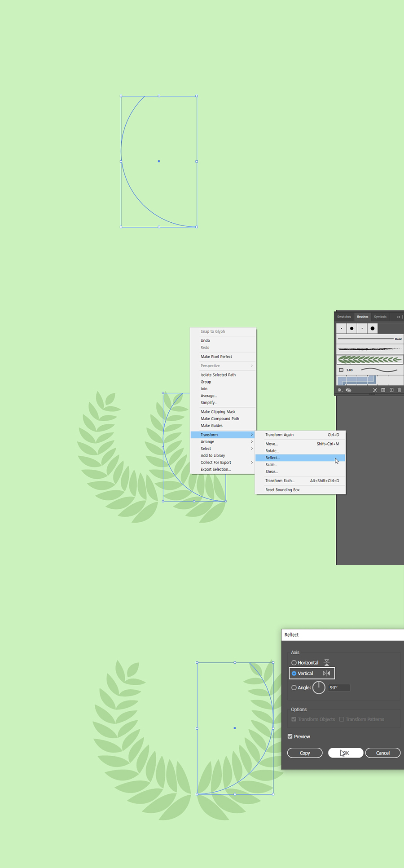Confirm Reflect dialog with OK
Screen dimensions: 404x868
(x=346, y=753)
